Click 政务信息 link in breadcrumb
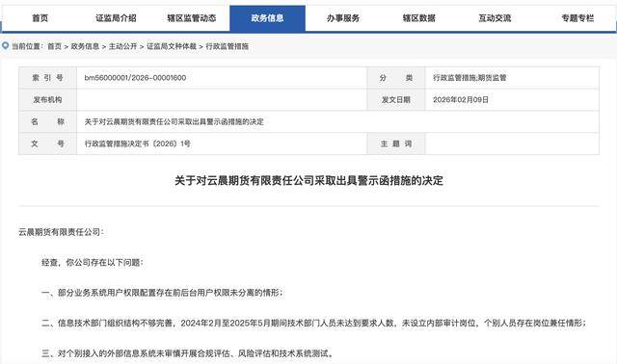 click(85, 46)
